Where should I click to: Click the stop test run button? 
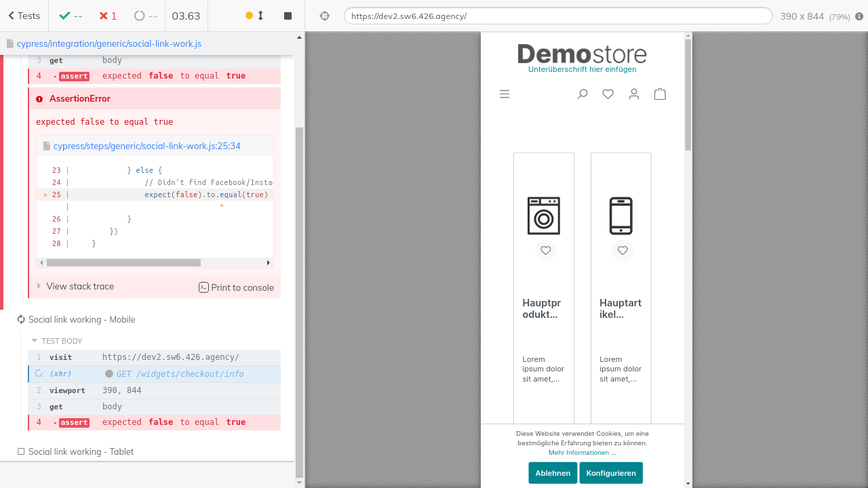[288, 16]
